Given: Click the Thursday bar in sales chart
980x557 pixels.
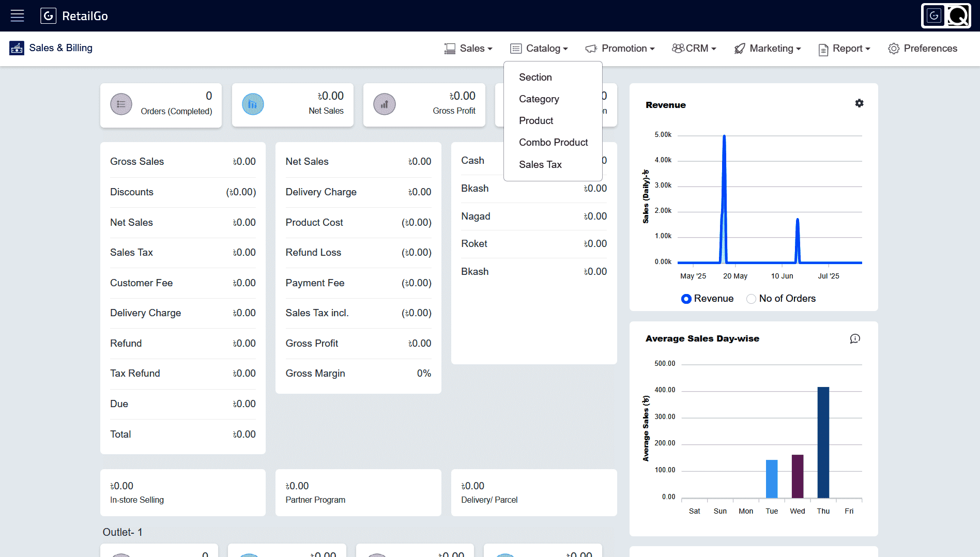Looking at the screenshot, I should [823, 442].
